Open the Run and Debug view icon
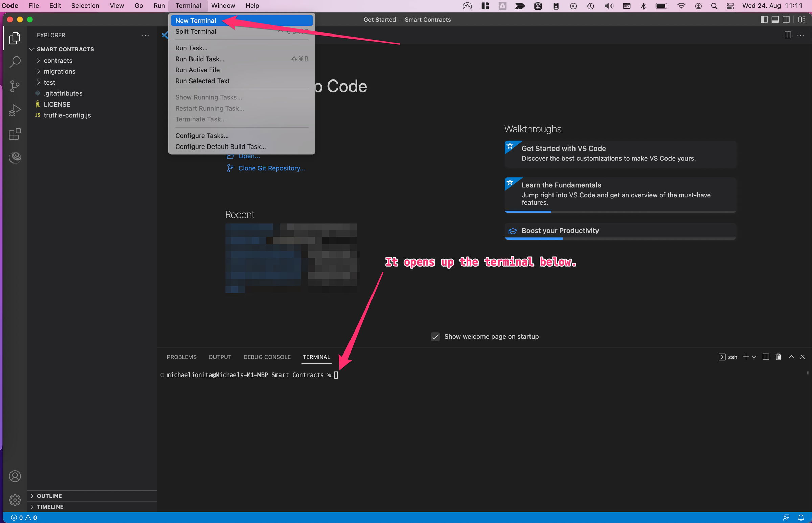812x523 pixels. click(15, 110)
